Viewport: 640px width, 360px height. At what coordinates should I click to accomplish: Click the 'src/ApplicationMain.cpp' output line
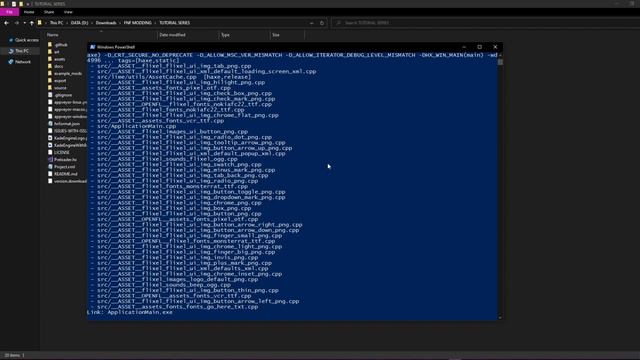click(x=137, y=126)
